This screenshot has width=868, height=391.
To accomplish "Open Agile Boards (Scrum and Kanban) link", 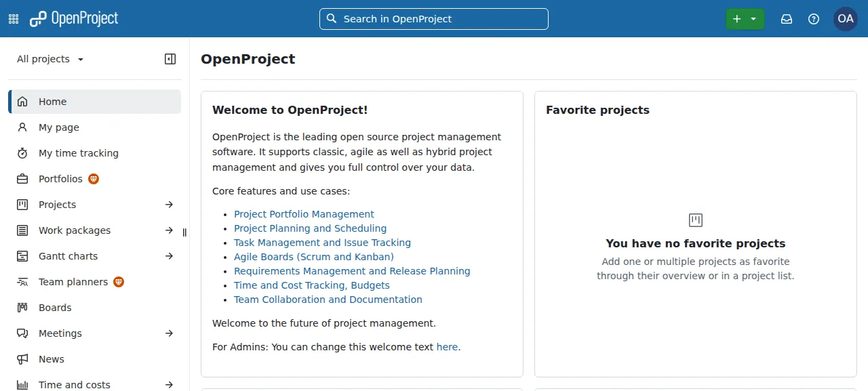I will point(314,257).
